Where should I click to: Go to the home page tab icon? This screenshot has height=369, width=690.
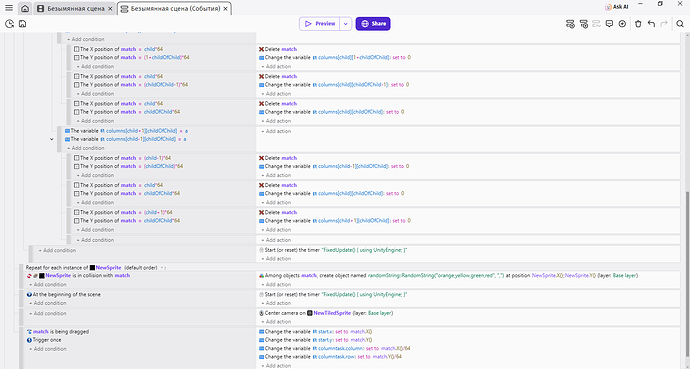26,8
